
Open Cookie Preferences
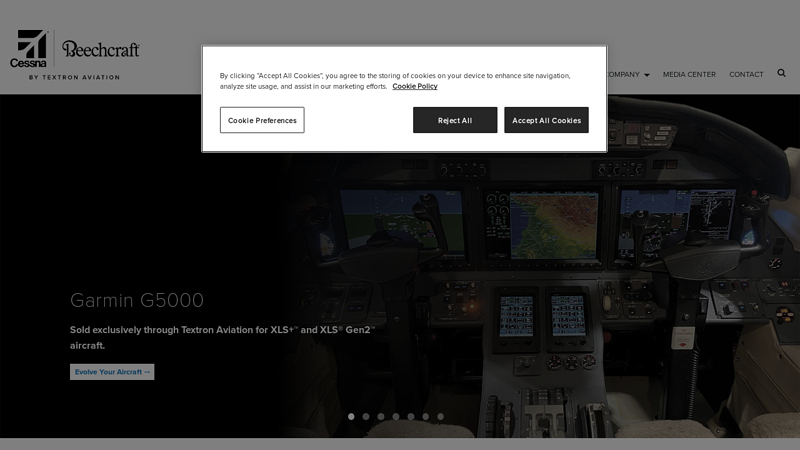[262, 120]
